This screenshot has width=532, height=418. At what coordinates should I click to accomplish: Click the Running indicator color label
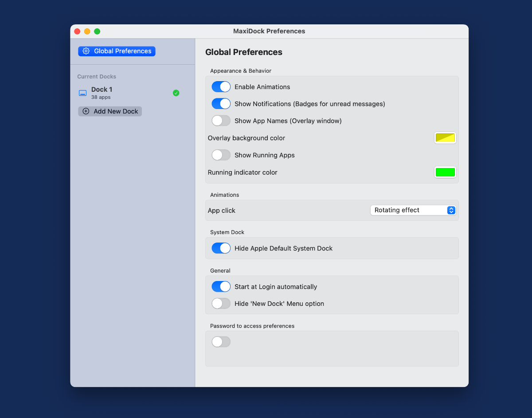click(x=243, y=172)
